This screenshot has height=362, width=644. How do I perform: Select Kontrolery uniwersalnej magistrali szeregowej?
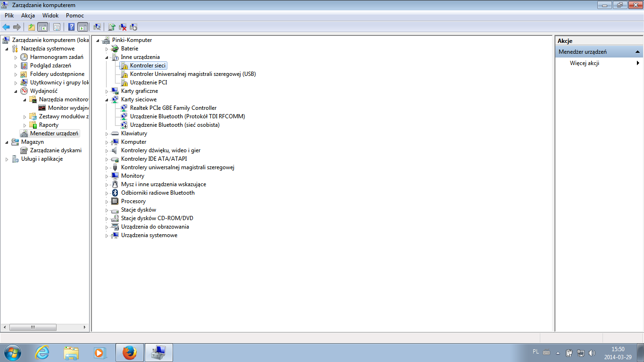point(177,167)
